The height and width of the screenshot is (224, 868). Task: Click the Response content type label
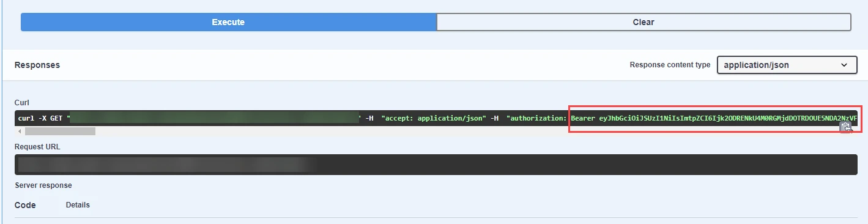click(x=670, y=65)
